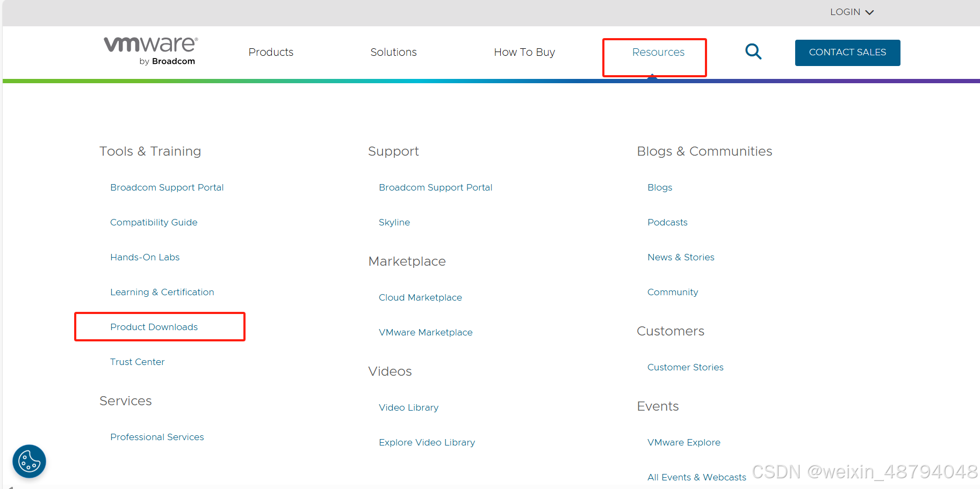This screenshot has height=489, width=980.
Task: Open the Solutions menu
Action: tap(393, 52)
